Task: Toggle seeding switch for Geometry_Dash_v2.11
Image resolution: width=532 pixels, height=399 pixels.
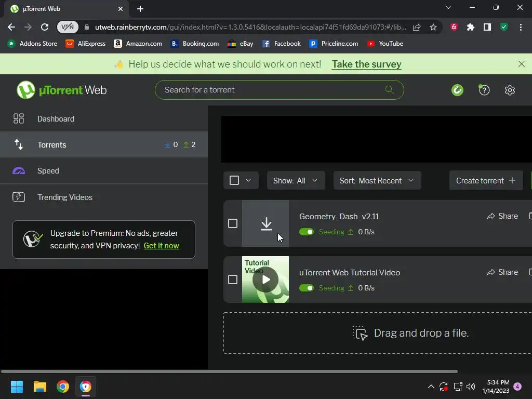Action: click(x=307, y=232)
